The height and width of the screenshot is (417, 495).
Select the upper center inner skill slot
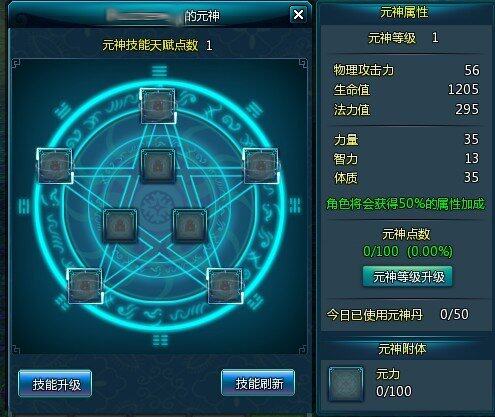click(158, 166)
